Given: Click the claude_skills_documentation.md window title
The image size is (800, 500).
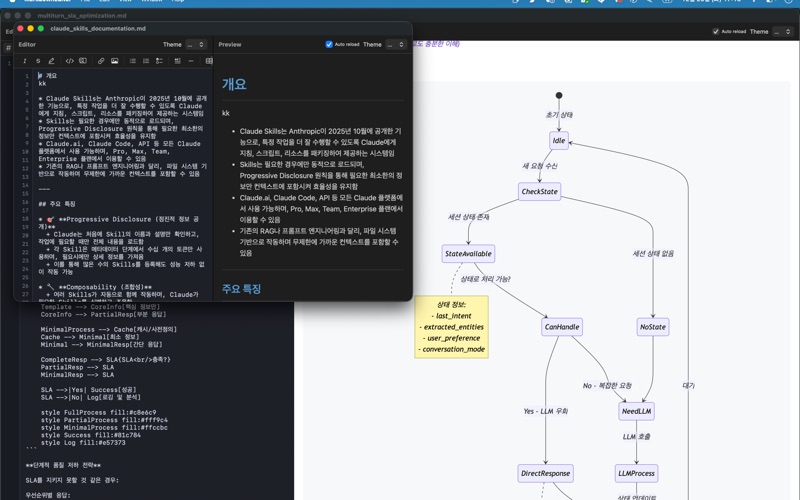Looking at the screenshot, I should coord(98,29).
